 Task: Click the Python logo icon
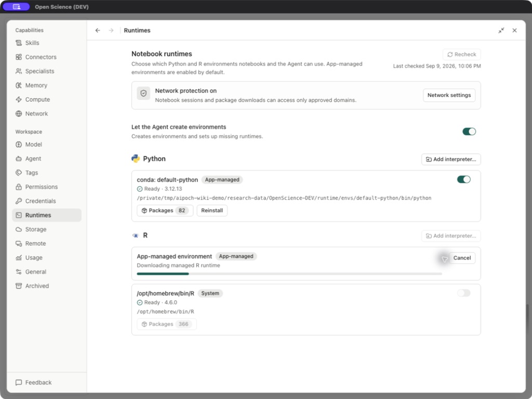136,158
